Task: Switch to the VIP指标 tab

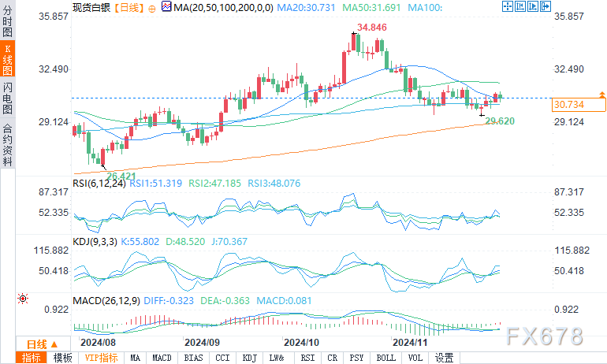Action: (99, 358)
